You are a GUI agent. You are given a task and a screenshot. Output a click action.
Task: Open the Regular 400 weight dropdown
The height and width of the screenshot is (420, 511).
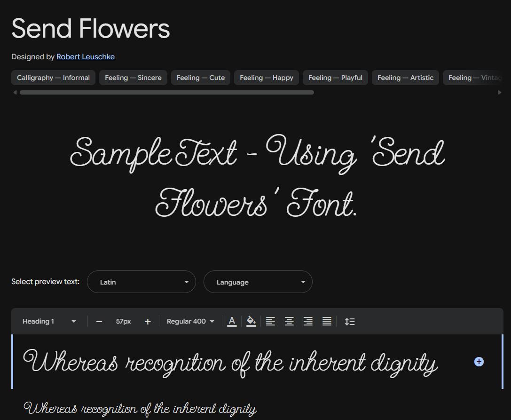190,322
